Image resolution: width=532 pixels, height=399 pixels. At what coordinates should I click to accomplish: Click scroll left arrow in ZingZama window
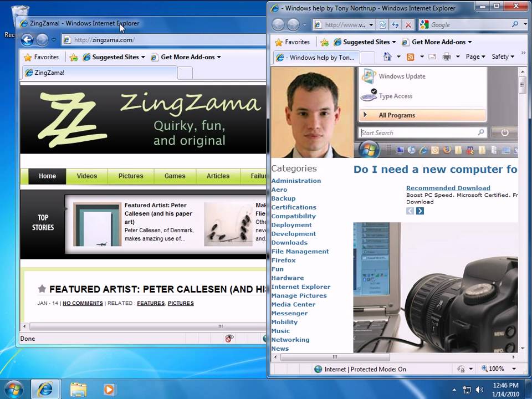24,326
